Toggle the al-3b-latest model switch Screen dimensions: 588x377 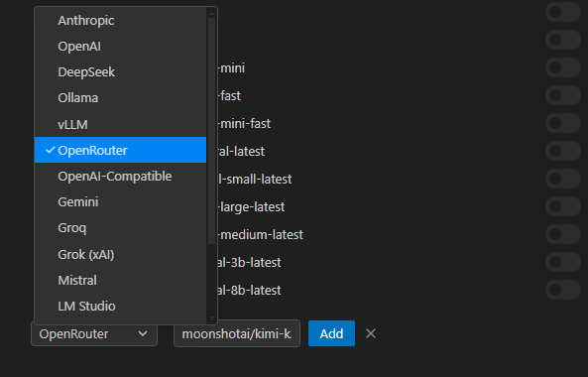[563, 262]
